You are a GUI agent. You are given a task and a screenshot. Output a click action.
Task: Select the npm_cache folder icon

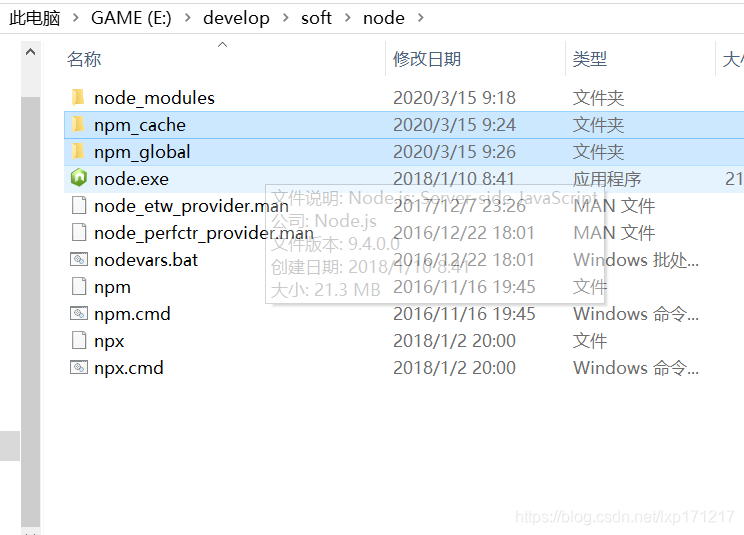78,124
